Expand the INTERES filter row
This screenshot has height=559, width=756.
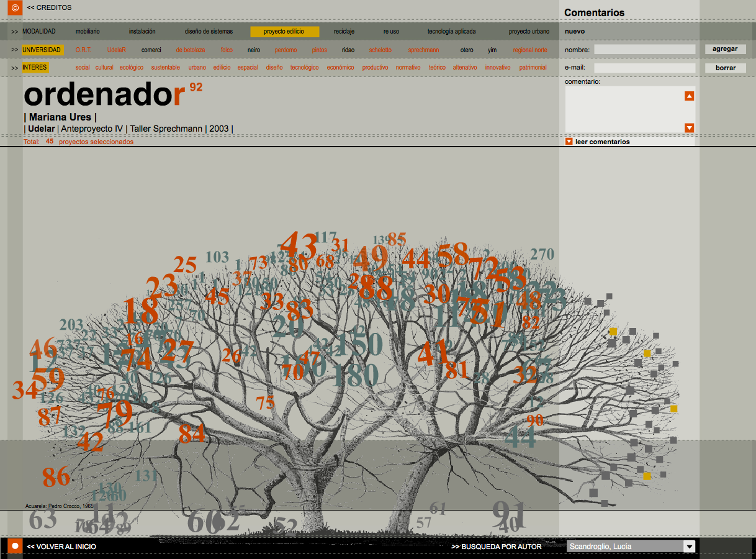[35, 67]
